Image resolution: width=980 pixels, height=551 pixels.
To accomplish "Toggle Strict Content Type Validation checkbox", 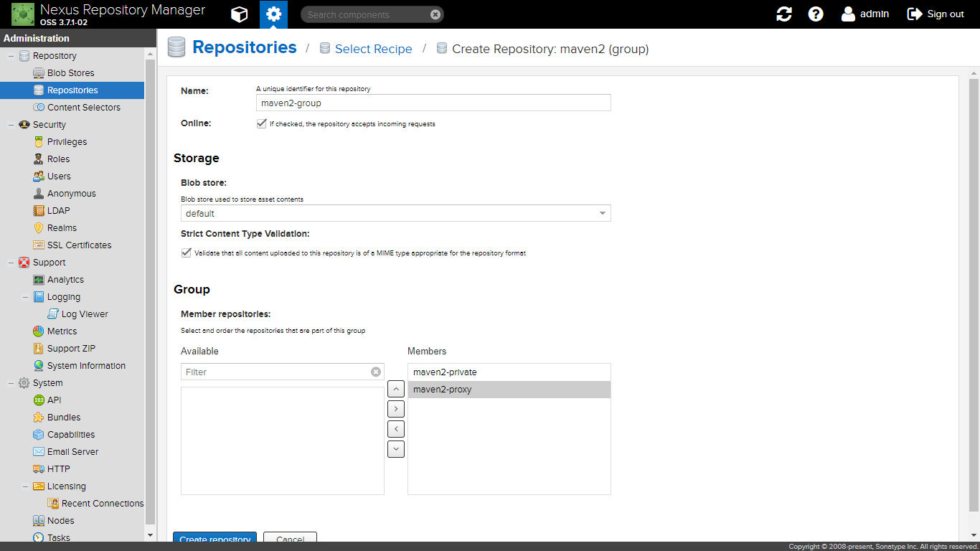I will point(187,253).
